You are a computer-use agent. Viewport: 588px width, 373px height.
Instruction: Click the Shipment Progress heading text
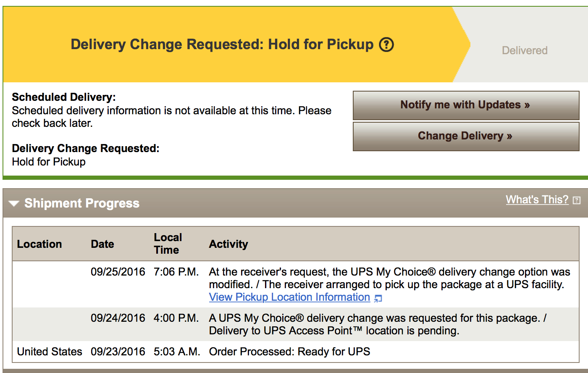point(82,203)
